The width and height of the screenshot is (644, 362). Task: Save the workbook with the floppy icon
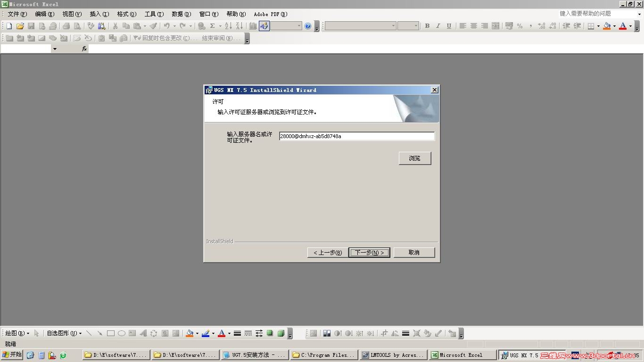tap(31, 26)
